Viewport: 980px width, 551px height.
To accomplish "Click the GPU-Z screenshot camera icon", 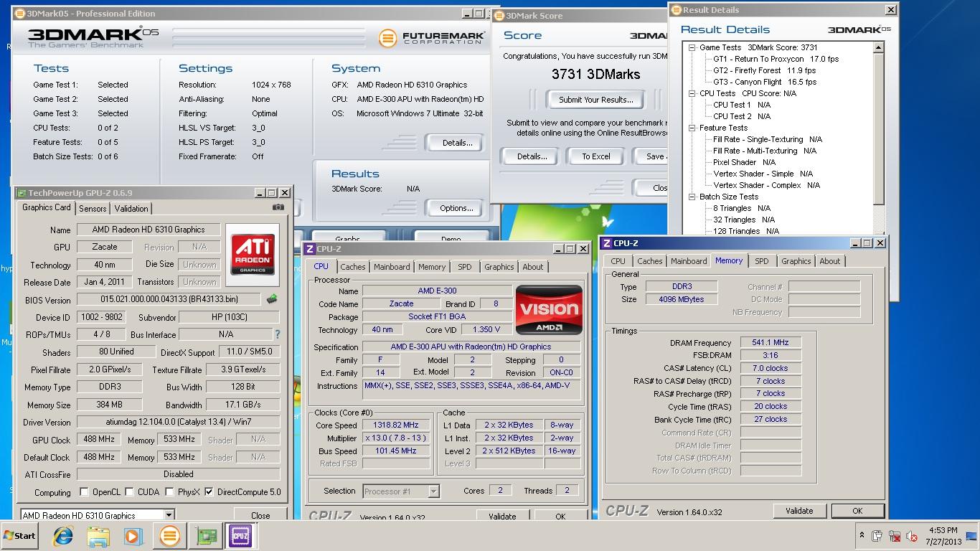I will tap(278, 207).
